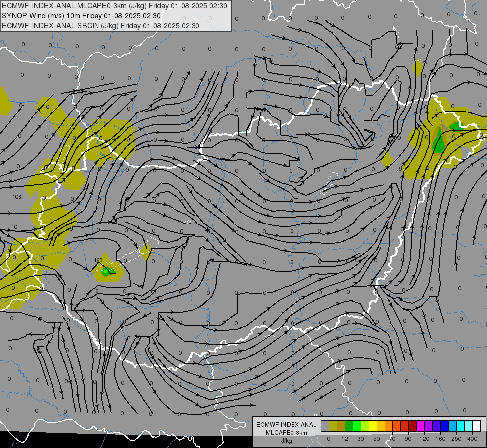Viewport: 487px width, 448px height.
Task: Click the dark green legend swatch
Action: tap(349, 426)
